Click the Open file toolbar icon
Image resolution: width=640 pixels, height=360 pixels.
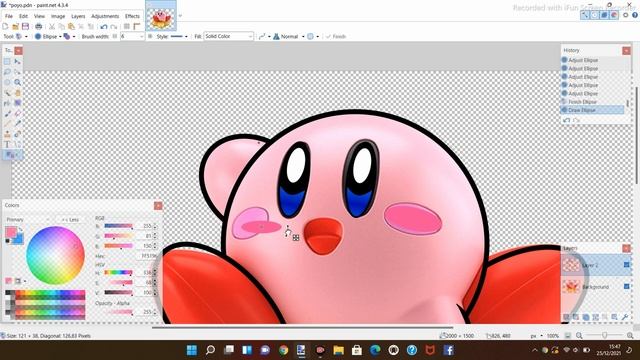pyautogui.click(x=15, y=27)
